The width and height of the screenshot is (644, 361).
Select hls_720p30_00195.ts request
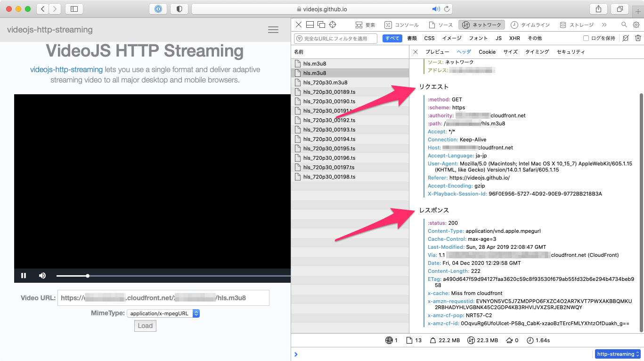350,148
